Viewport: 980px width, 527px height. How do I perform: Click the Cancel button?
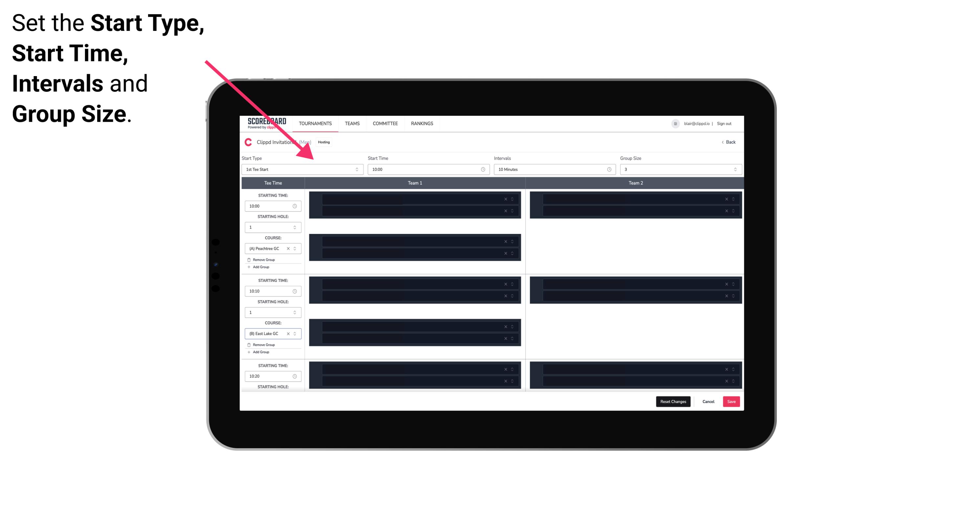[708, 401]
